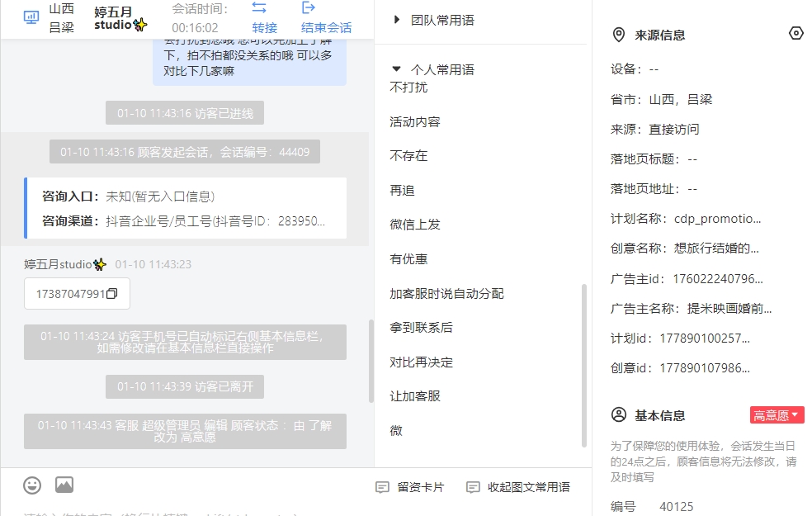Select the 活动内容 quick phrase
The image size is (812, 516).
[x=415, y=121]
